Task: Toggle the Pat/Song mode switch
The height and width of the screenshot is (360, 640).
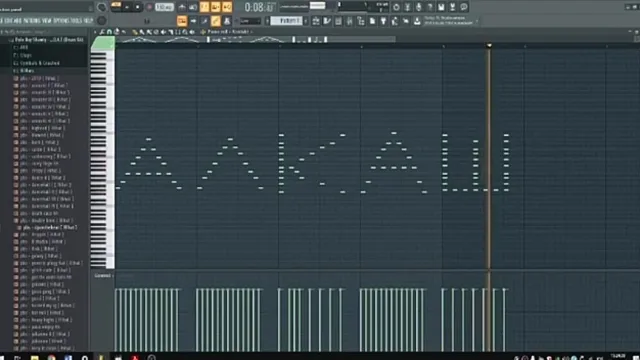Action: 116,7
